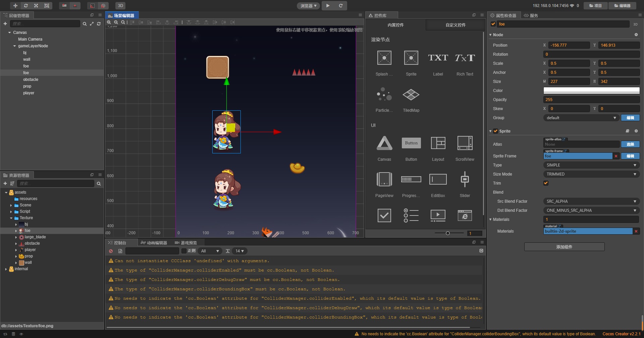Expand the large_blade texture asset

tap(16, 237)
